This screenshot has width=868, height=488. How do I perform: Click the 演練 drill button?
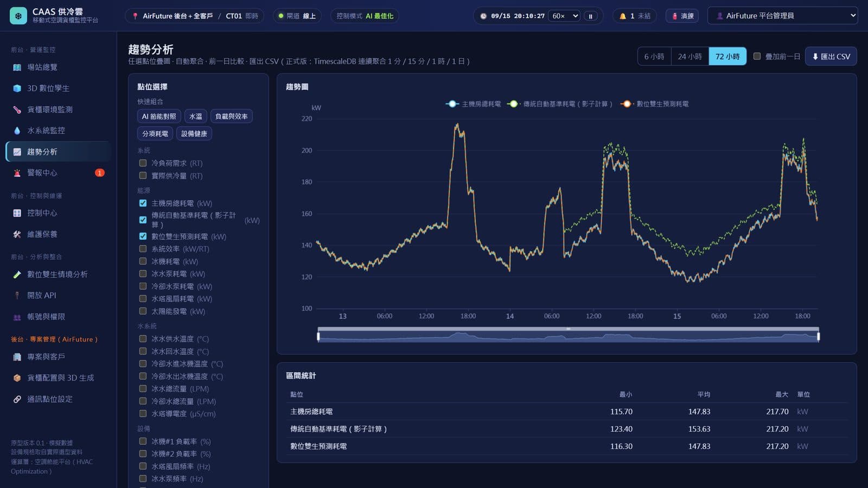(x=682, y=16)
